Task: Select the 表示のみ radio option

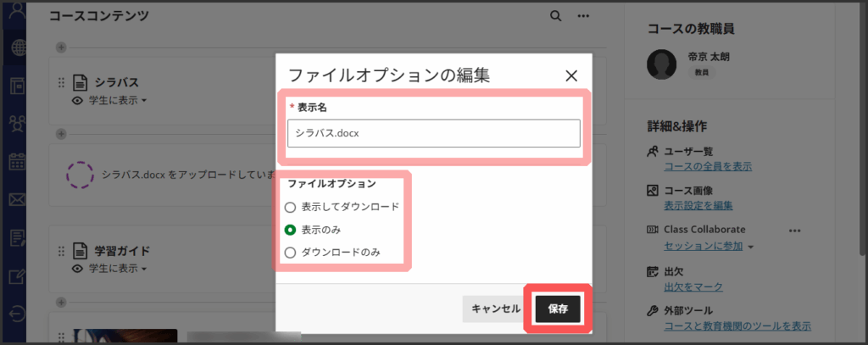Action: pos(291,230)
